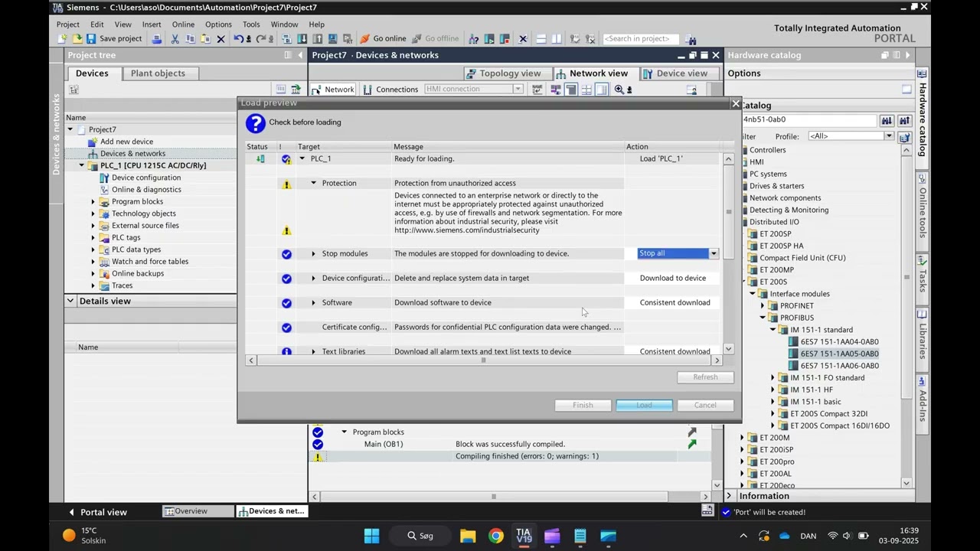Open the Libraries side tab
The width and height of the screenshot is (980, 551).
coord(923,337)
